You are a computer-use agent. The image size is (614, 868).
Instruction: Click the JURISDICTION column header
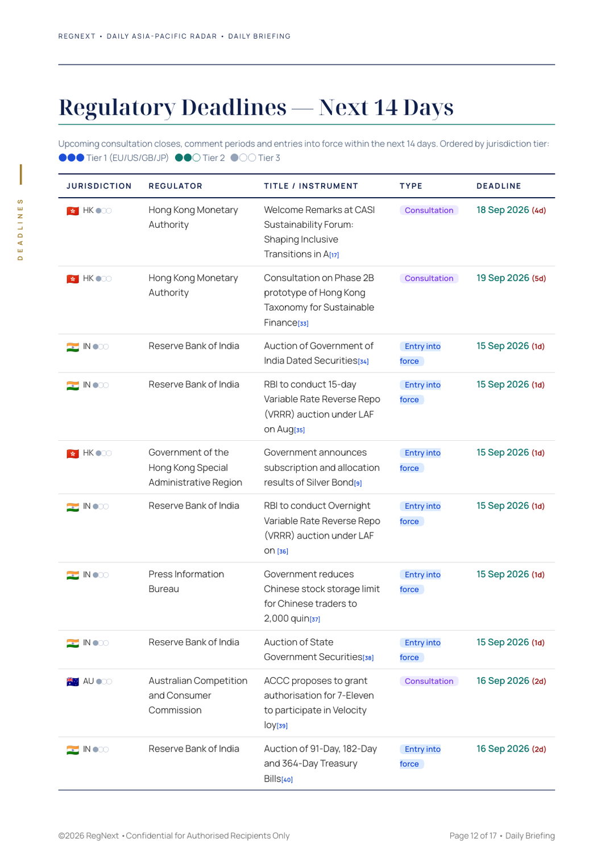tap(99, 186)
